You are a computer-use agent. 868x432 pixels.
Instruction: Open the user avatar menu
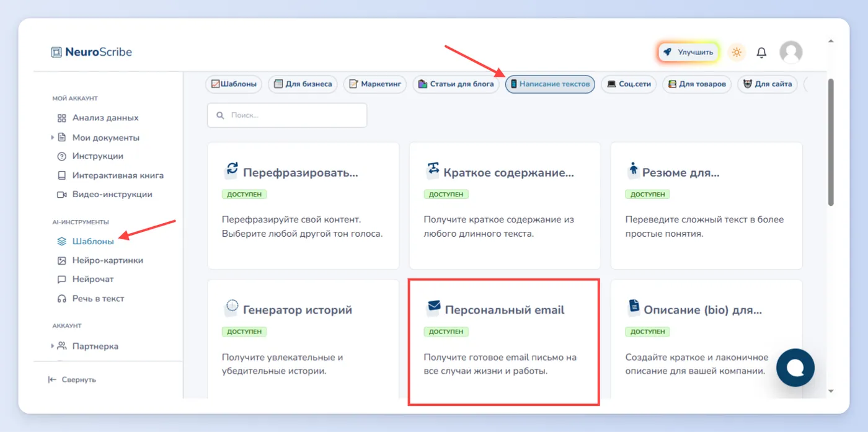click(x=790, y=53)
